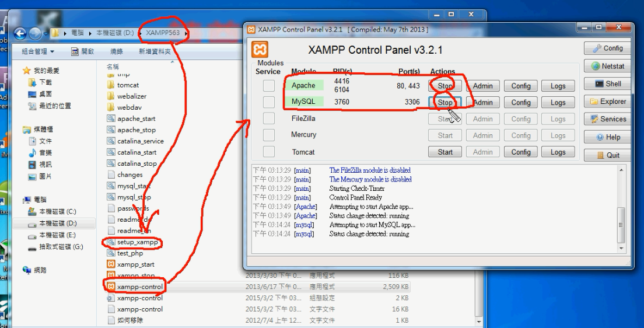
Task: View MySQL Logs
Action: [x=558, y=102]
